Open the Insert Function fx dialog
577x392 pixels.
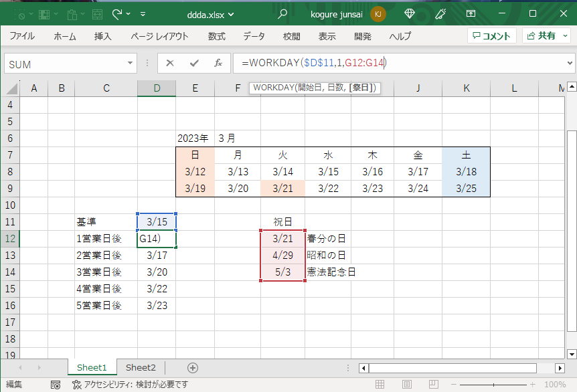click(x=218, y=64)
